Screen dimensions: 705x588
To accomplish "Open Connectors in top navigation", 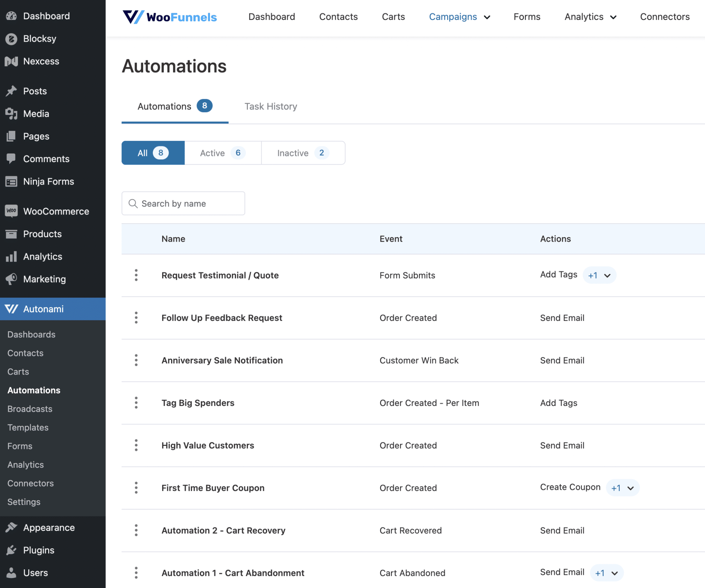I will (664, 17).
